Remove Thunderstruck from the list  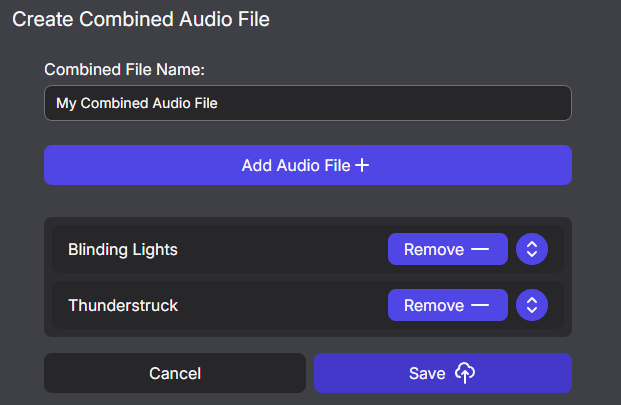[x=448, y=305]
